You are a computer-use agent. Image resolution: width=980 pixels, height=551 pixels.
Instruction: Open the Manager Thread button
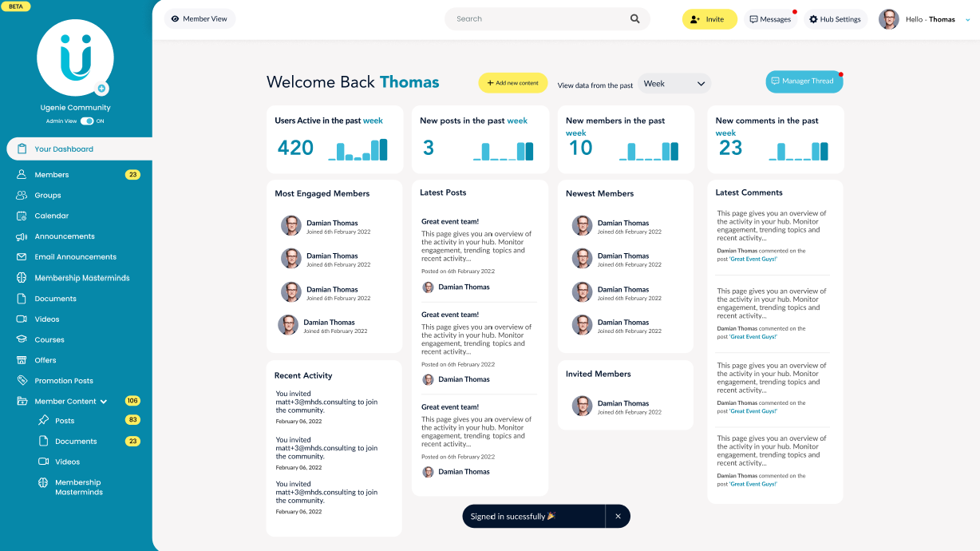click(x=804, y=81)
